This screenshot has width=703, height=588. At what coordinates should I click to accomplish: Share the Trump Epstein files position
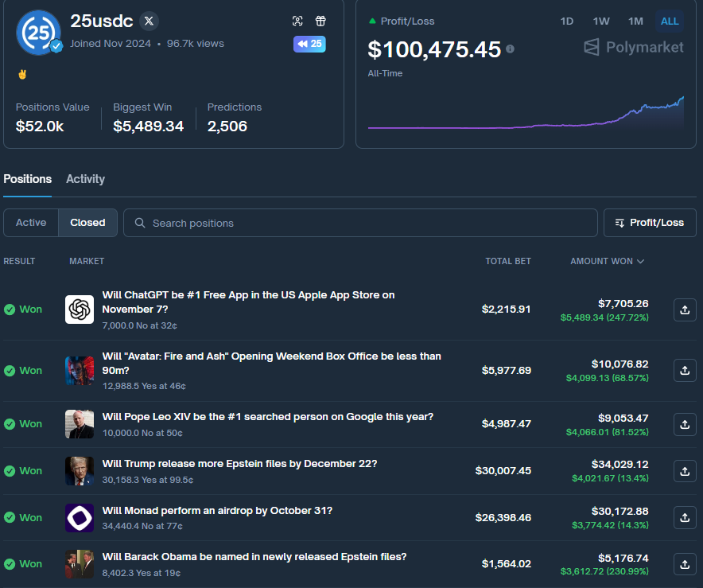tap(685, 471)
